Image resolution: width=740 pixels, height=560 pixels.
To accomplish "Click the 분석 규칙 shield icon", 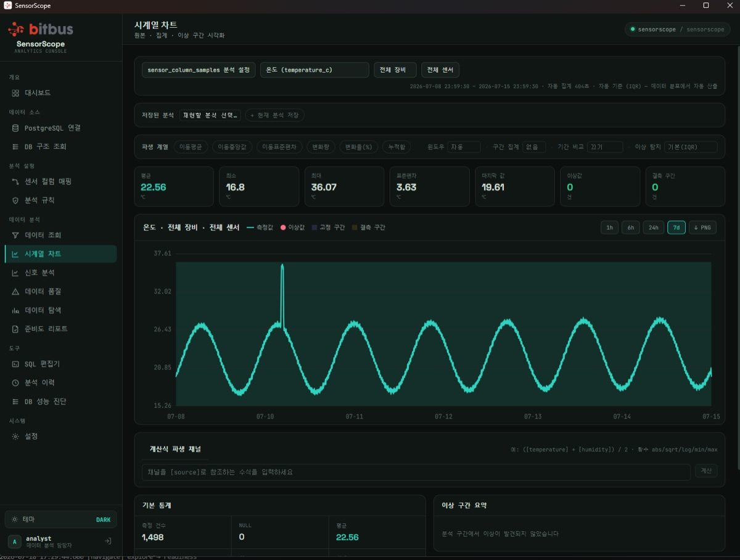I will tap(15, 200).
